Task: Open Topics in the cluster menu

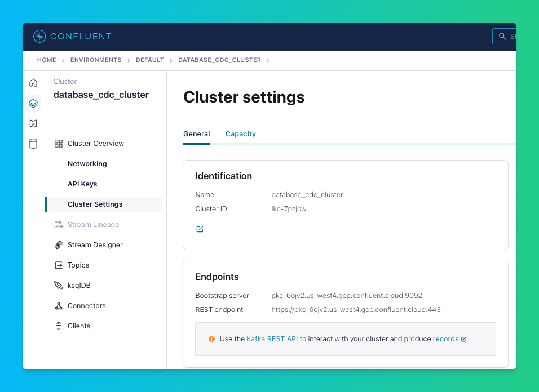Action: click(x=78, y=265)
